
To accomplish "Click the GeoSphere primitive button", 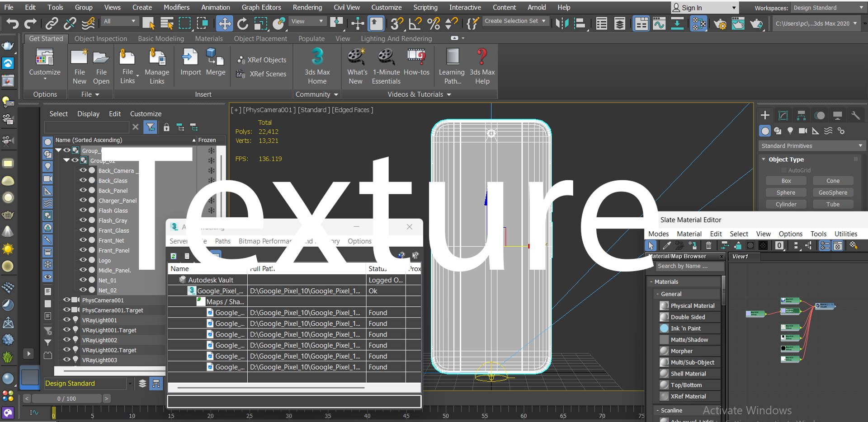I will click(x=833, y=192).
